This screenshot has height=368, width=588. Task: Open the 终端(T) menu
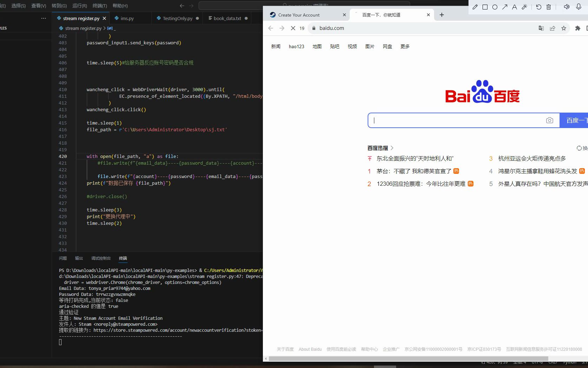click(x=100, y=6)
